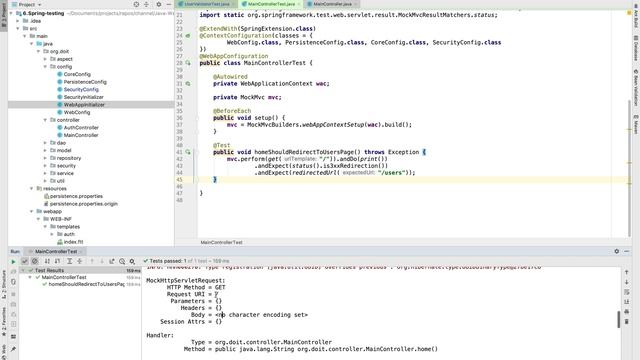Pin the Run tab
The image size is (640, 360).
coord(13,349)
